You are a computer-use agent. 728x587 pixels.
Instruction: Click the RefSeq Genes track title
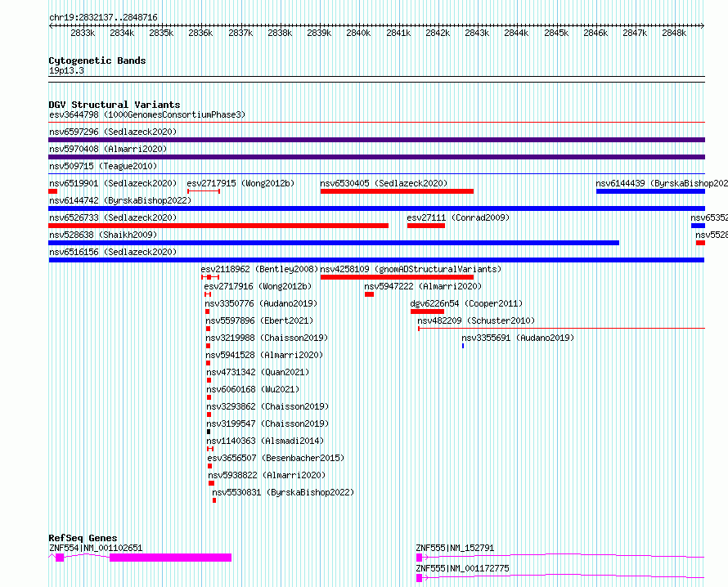click(x=83, y=538)
